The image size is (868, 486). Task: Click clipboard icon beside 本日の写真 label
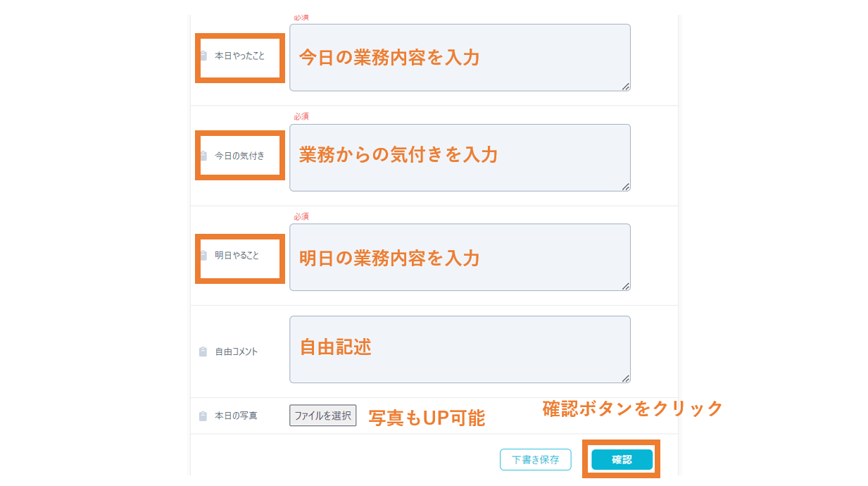pyautogui.click(x=203, y=416)
